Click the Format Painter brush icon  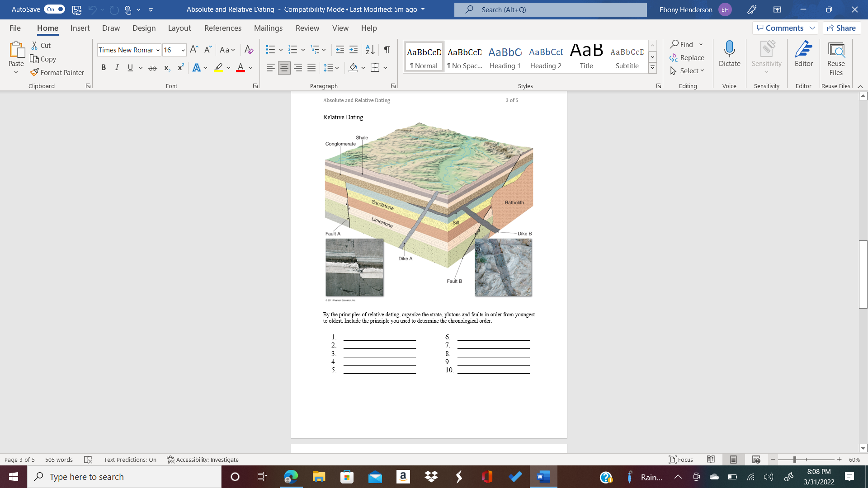34,72
